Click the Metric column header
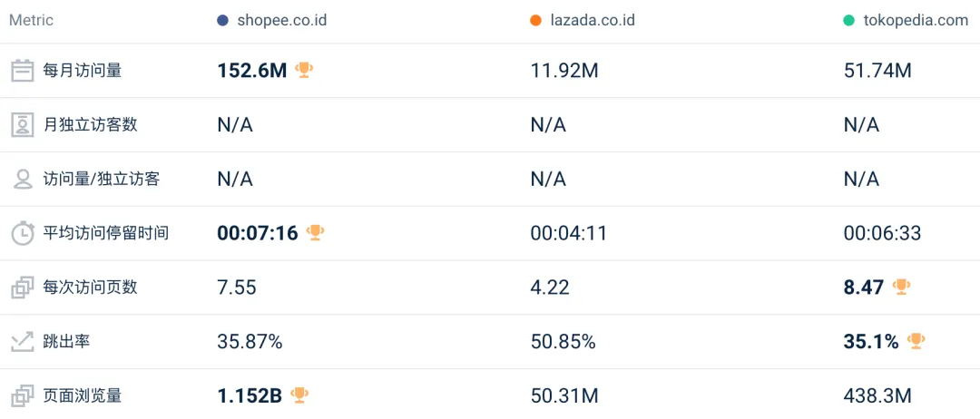This screenshot has height=419, width=980. coord(31,21)
